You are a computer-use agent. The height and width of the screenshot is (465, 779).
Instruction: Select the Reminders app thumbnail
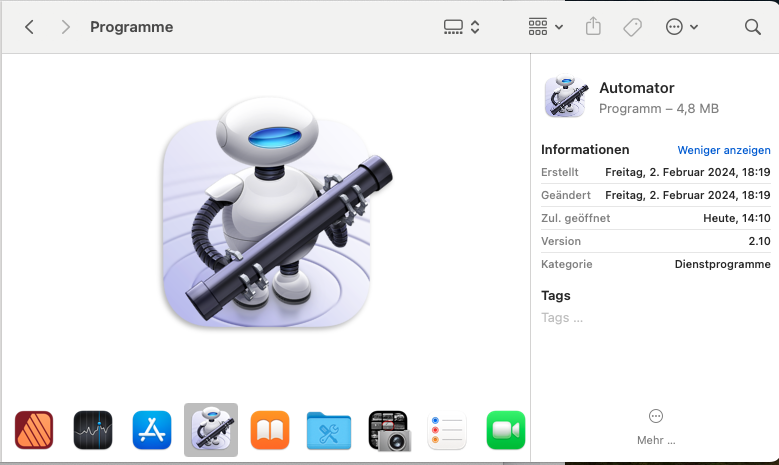coord(447,430)
